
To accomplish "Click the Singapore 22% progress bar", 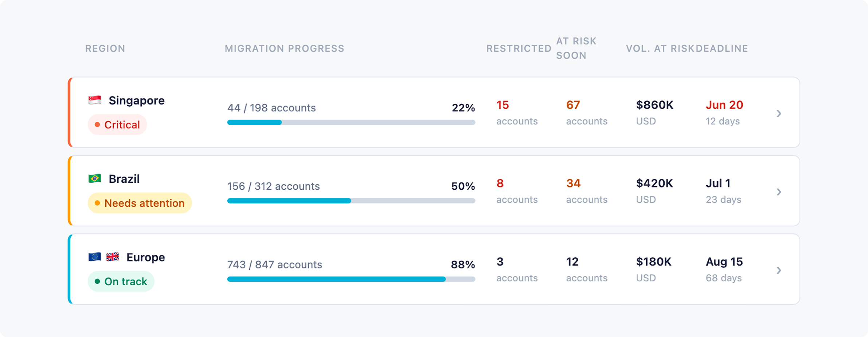I will click(351, 123).
